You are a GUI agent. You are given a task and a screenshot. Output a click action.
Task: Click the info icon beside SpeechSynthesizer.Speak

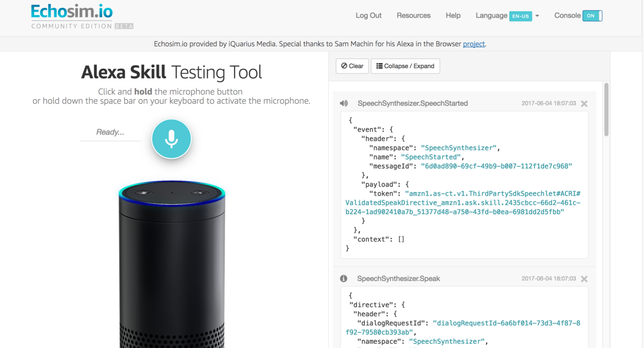(x=343, y=278)
